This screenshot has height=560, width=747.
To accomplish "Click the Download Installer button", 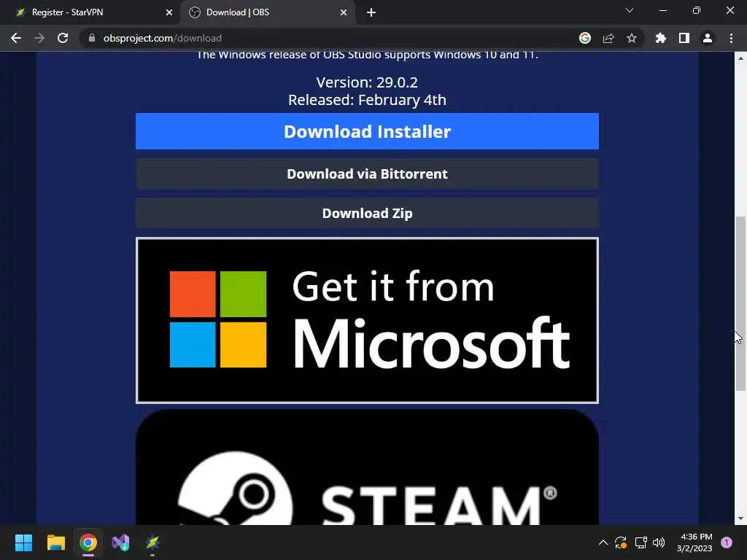I will pos(367,131).
